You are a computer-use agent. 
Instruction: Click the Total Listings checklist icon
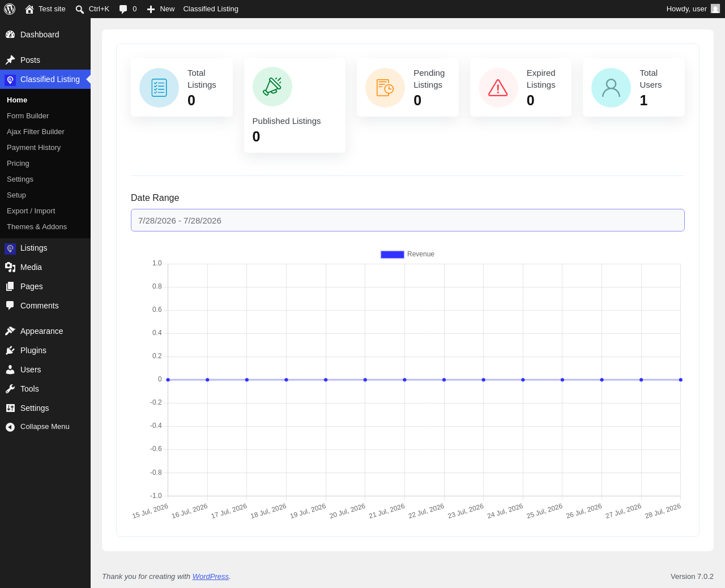point(159,88)
